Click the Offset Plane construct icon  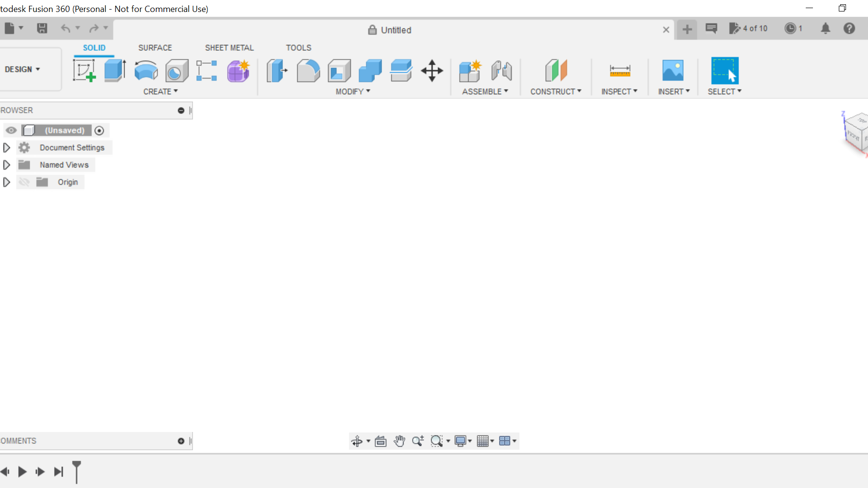click(x=556, y=70)
